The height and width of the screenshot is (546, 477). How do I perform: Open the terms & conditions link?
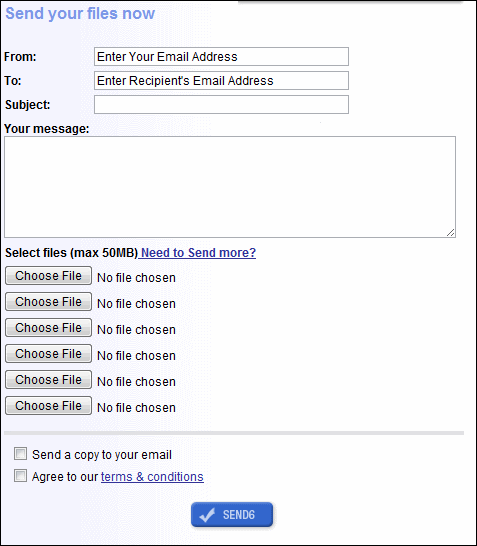[152, 477]
